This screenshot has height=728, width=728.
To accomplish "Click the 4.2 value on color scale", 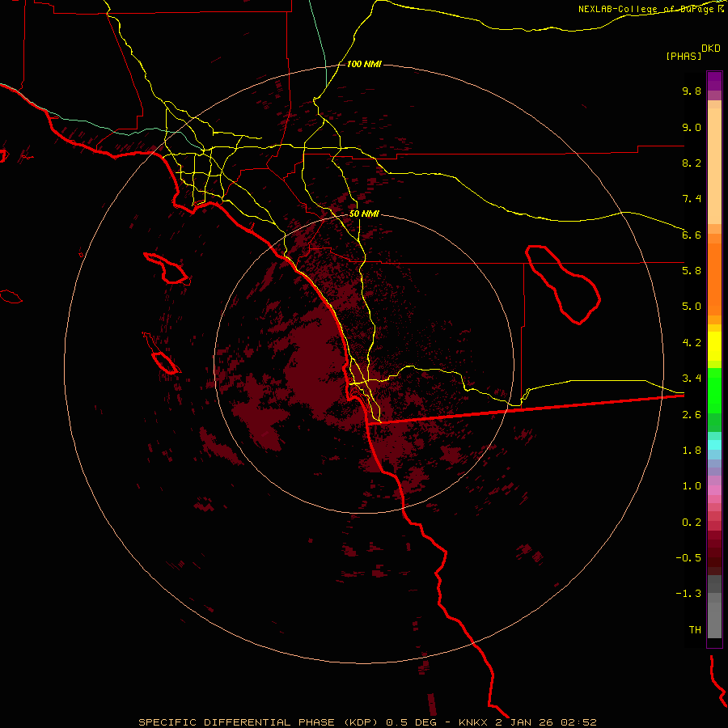I will point(692,343).
